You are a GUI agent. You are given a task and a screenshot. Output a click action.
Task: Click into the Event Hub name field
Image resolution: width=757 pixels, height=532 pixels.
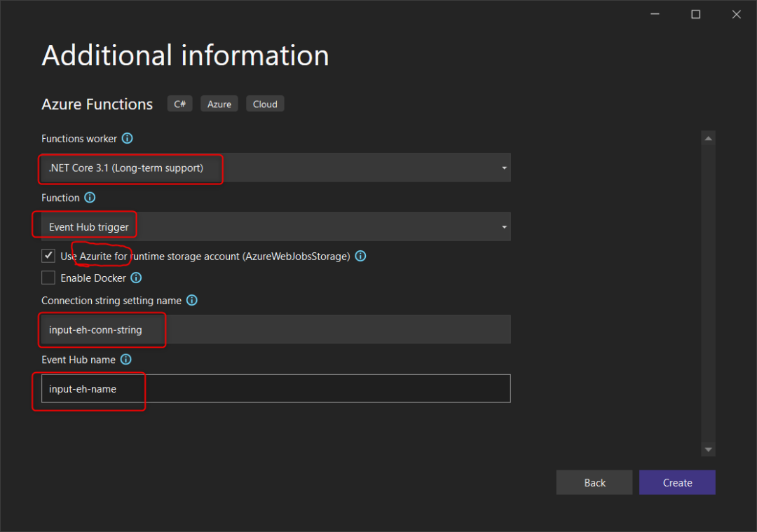275,388
